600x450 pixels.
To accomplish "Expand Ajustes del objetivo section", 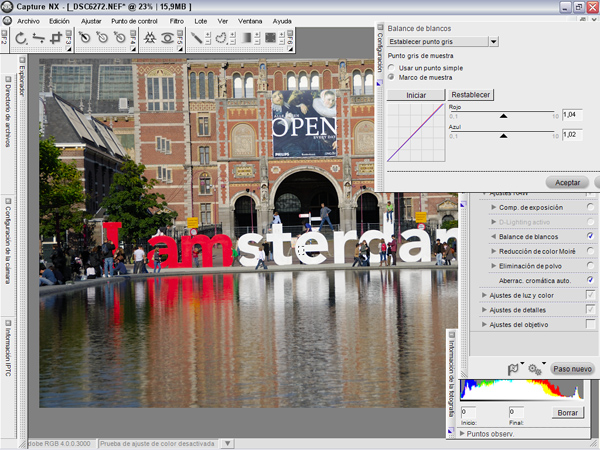I will point(484,324).
